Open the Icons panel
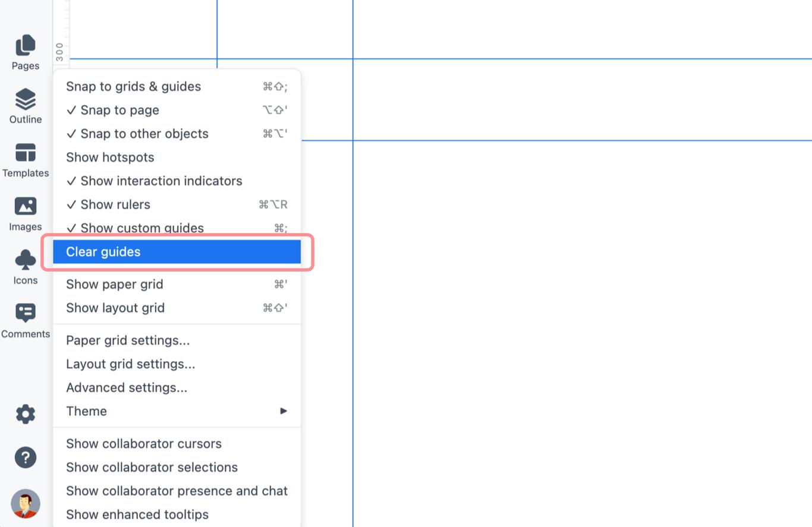 point(25,266)
